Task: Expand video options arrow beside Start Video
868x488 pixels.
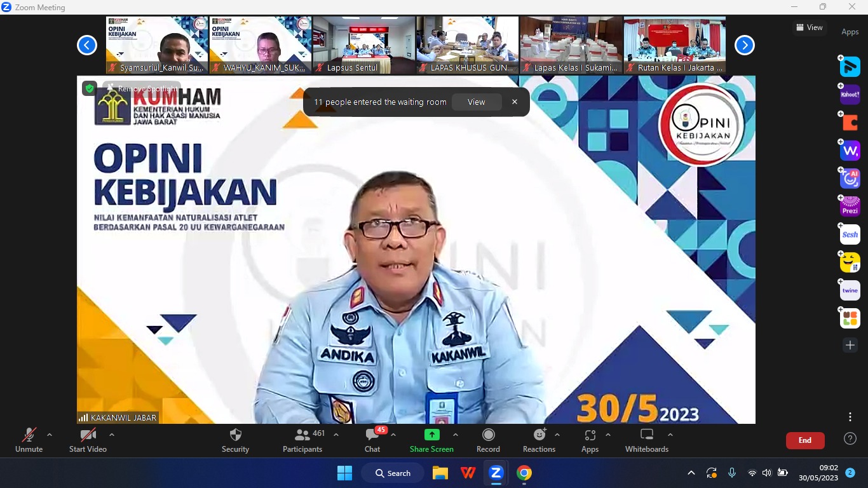Action: coord(112,435)
